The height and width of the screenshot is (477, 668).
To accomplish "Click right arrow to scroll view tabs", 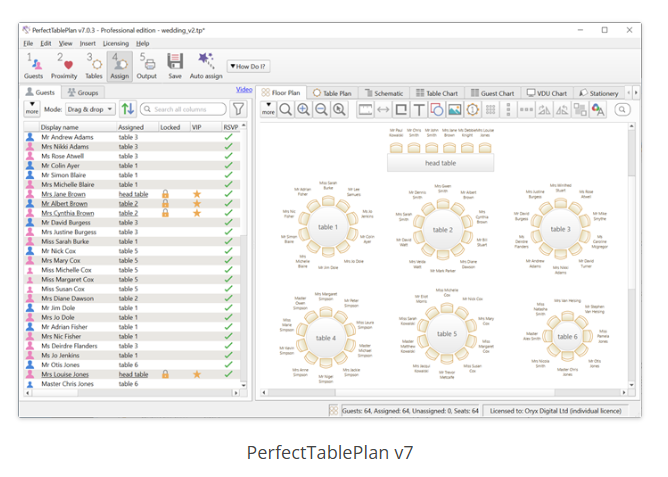I will [636, 92].
